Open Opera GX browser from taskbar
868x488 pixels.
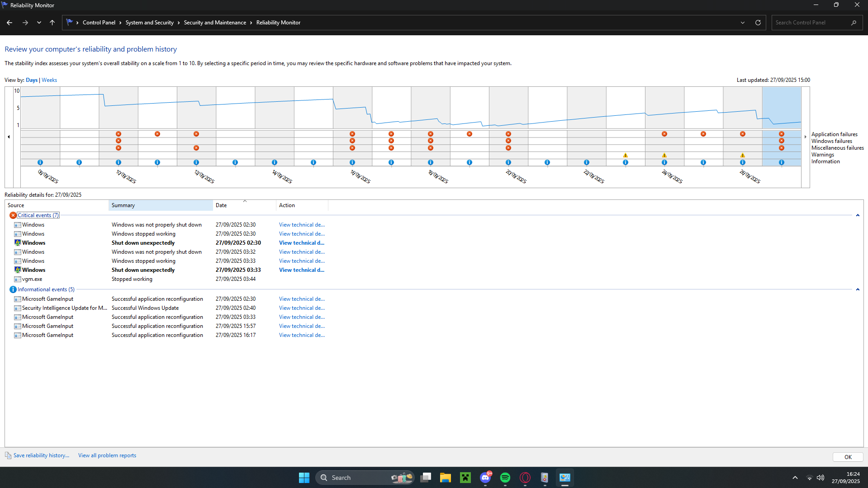(525, 478)
